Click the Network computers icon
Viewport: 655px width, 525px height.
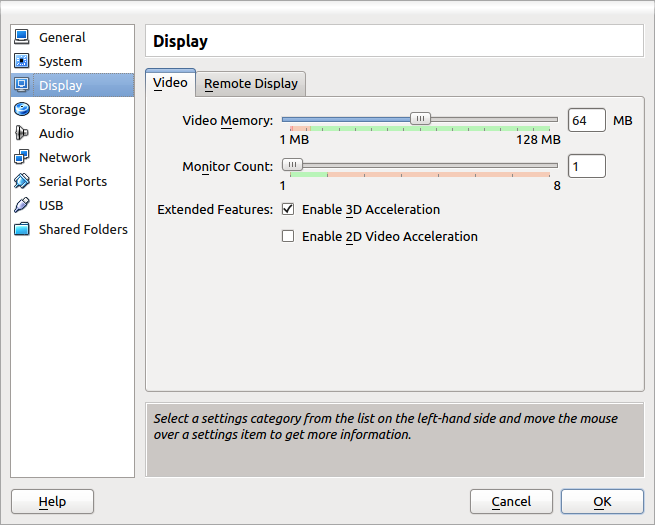(x=22, y=157)
